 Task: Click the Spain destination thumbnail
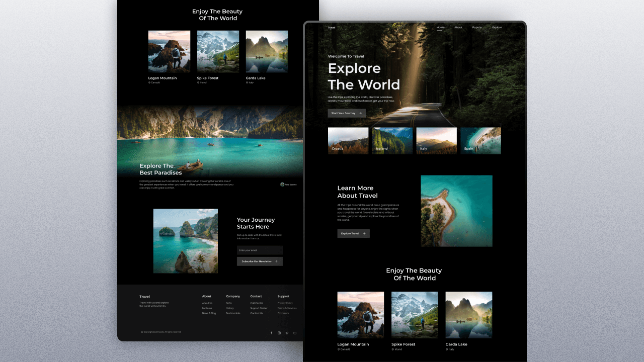tap(480, 141)
